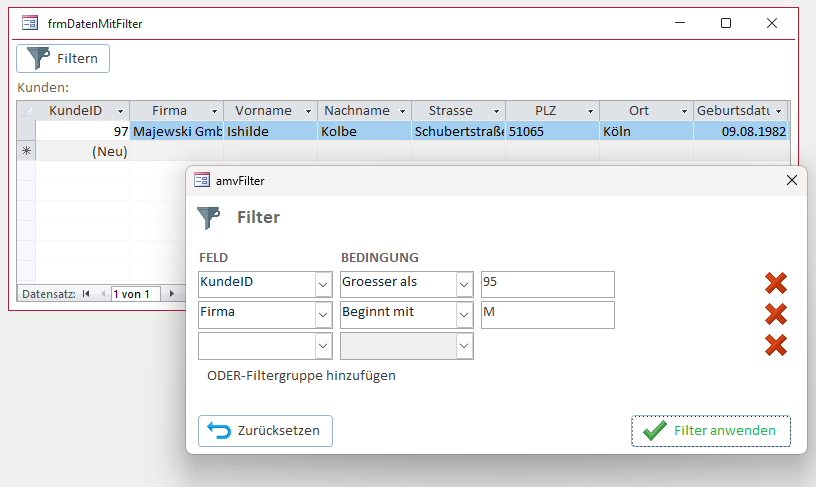Image resolution: width=816 pixels, height=487 pixels.
Task: Open the Strasse column header dropdown
Action: pyautogui.click(x=496, y=111)
